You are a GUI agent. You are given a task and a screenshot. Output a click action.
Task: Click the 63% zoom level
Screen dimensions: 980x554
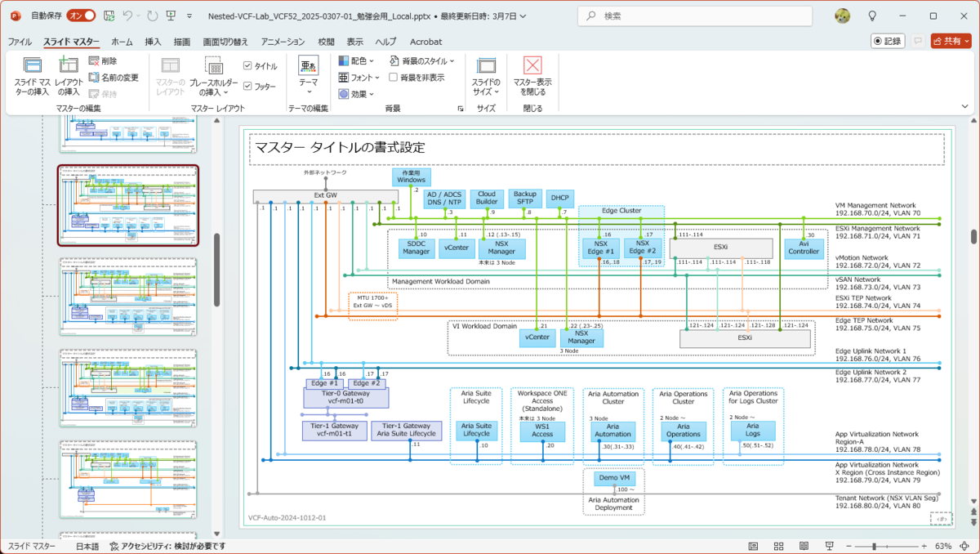coord(943,546)
